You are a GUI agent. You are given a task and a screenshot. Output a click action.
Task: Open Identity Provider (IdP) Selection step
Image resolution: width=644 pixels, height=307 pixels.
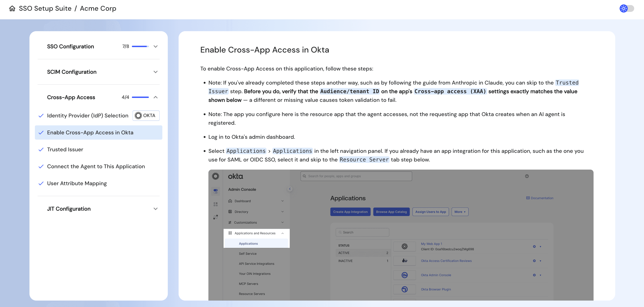click(x=88, y=116)
